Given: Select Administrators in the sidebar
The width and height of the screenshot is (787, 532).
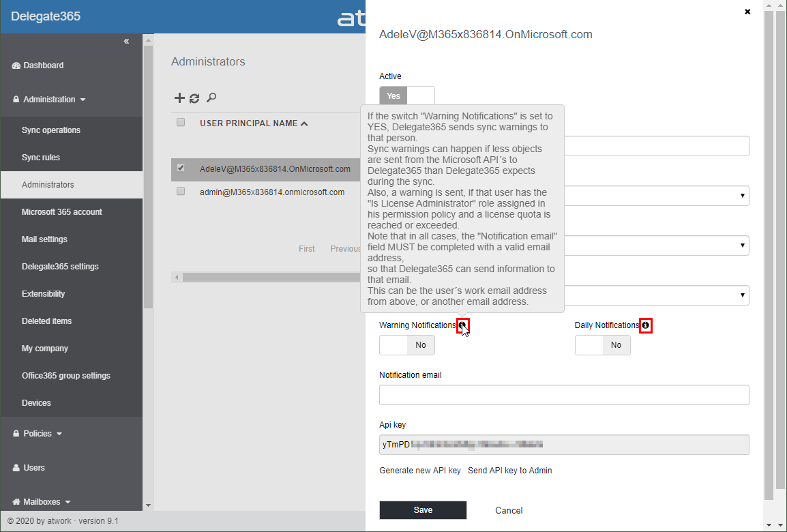Looking at the screenshot, I should tap(72, 185).
